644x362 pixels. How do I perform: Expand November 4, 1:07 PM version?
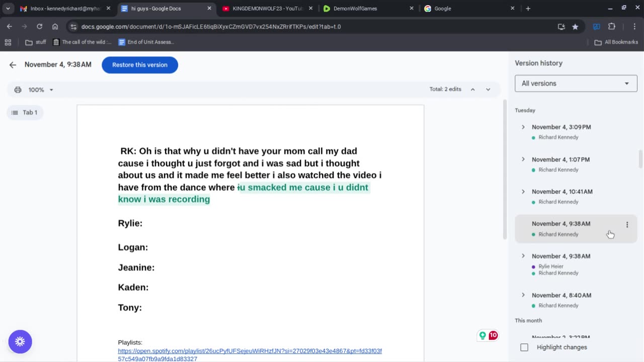(523, 159)
